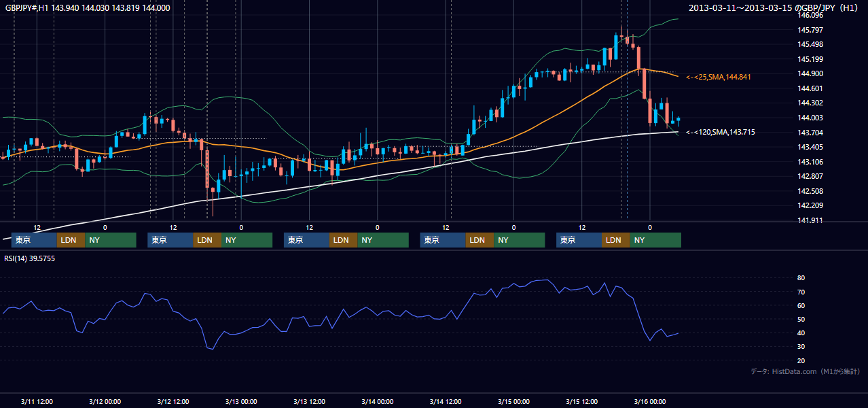Click price axis value 146.096
Viewport: 868px width, 408px height.
tap(811, 15)
